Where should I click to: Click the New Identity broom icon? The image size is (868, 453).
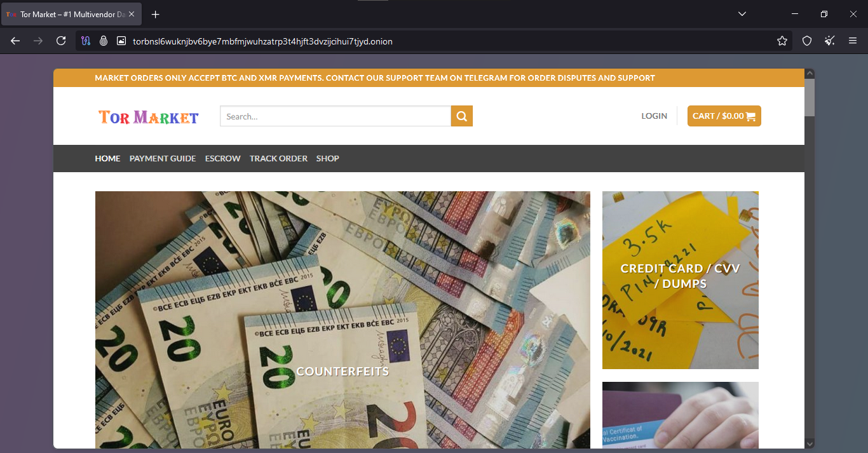pos(830,41)
